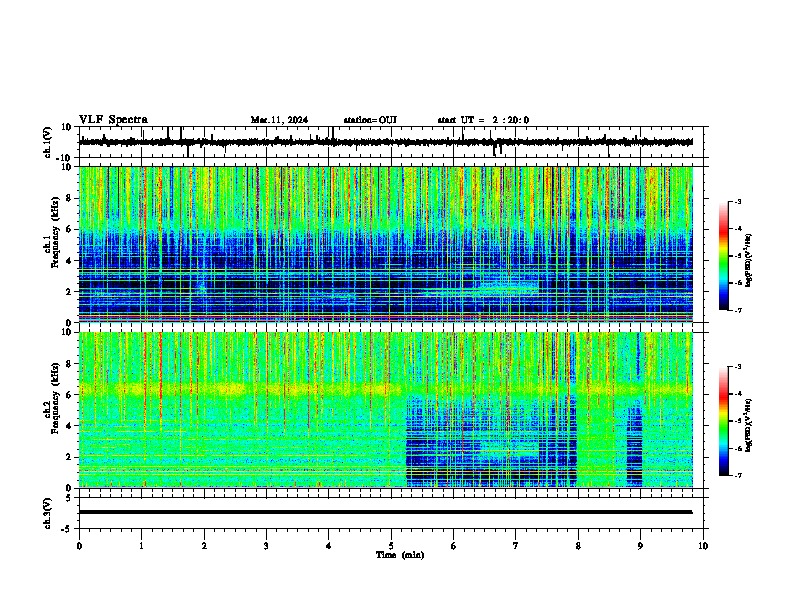Click the ch.2 spectrogram "8" kHz tick label

[x=69, y=364]
